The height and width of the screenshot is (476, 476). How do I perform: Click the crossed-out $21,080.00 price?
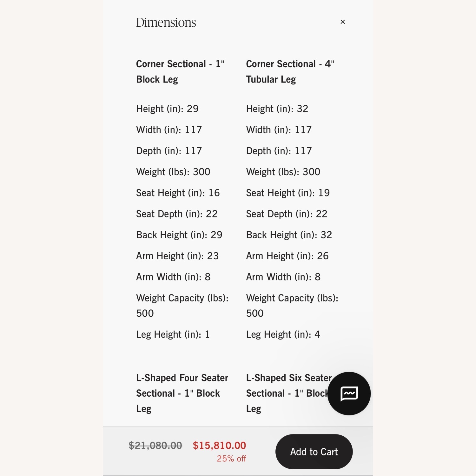pyautogui.click(x=155, y=445)
